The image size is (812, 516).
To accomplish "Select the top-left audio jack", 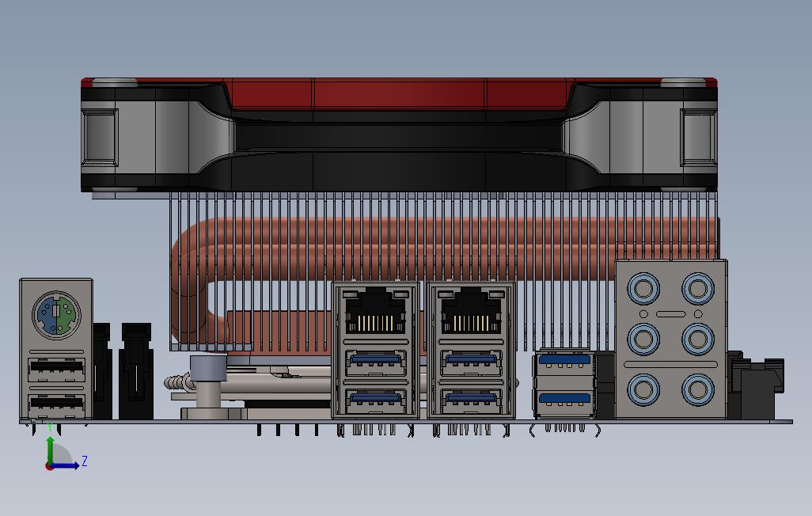I will click(643, 288).
